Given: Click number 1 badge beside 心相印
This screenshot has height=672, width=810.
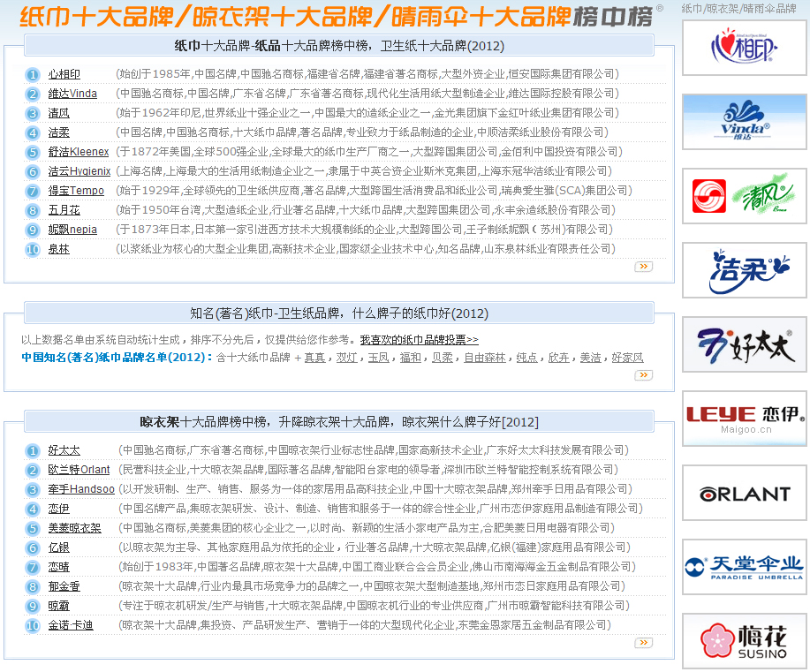Looking at the screenshot, I should pyautogui.click(x=33, y=75).
